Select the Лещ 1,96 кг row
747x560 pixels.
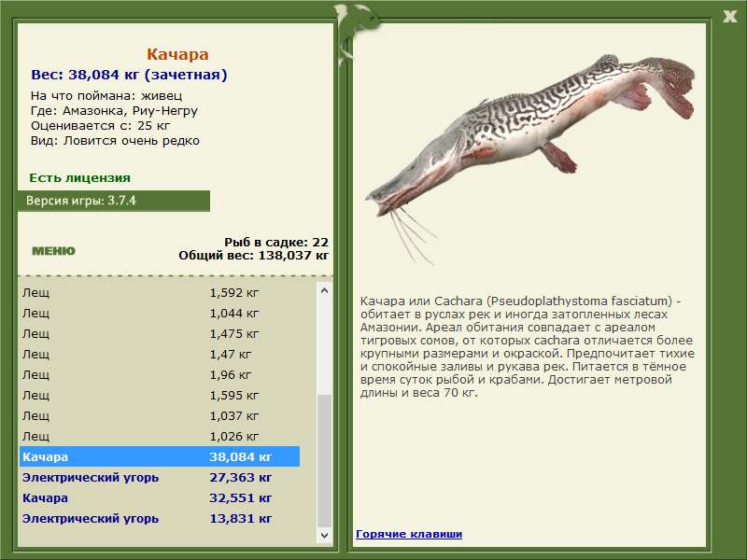tap(160, 374)
